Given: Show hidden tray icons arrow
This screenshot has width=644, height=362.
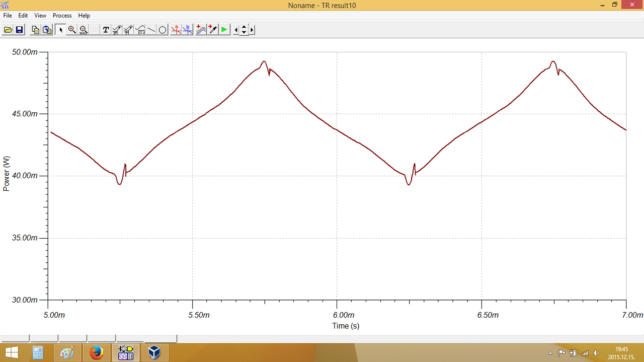Looking at the screenshot, I should coord(550,353).
